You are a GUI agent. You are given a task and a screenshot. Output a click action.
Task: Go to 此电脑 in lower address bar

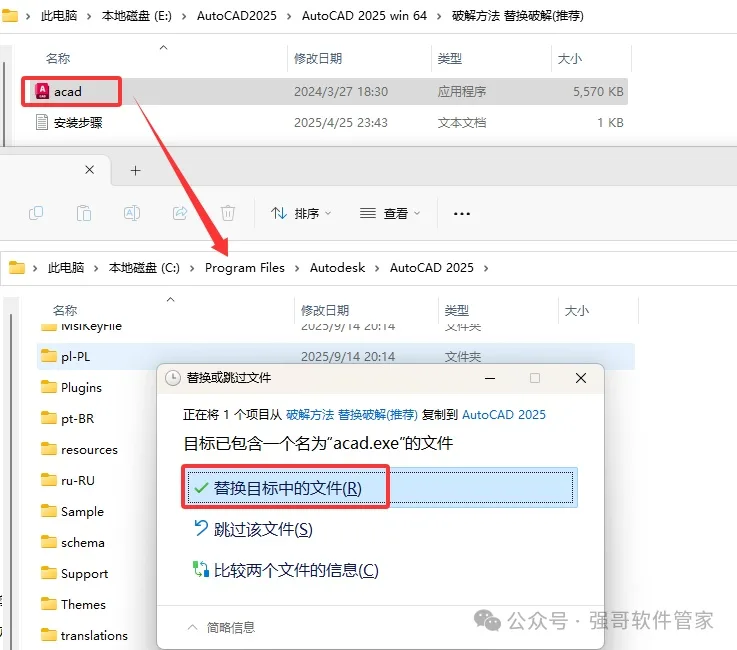pos(66,268)
